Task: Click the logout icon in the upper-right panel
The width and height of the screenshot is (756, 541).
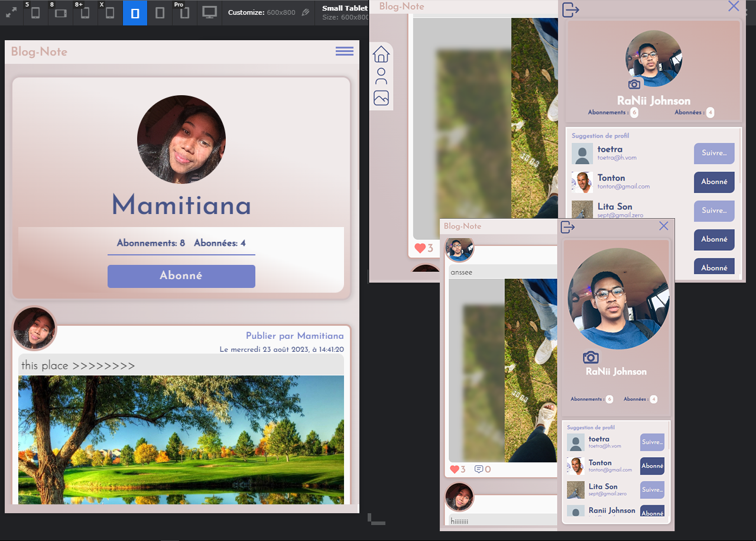Action: (570, 9)
